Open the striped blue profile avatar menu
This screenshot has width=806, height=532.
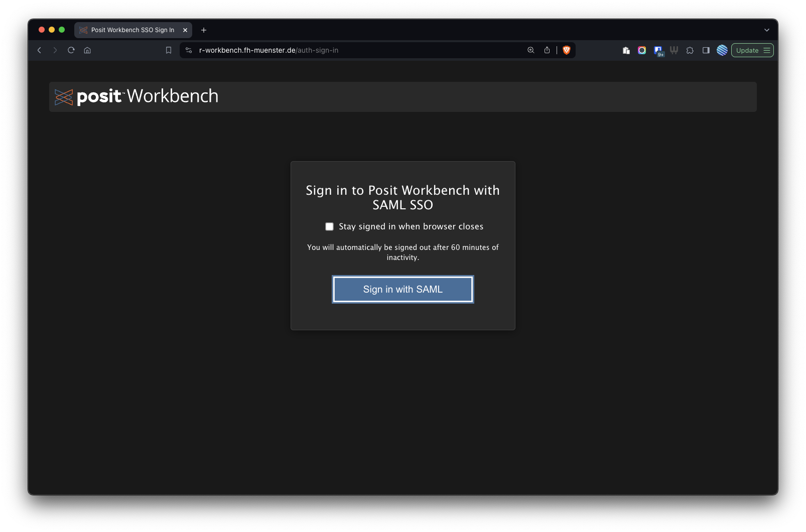click(x=722, y=50)
